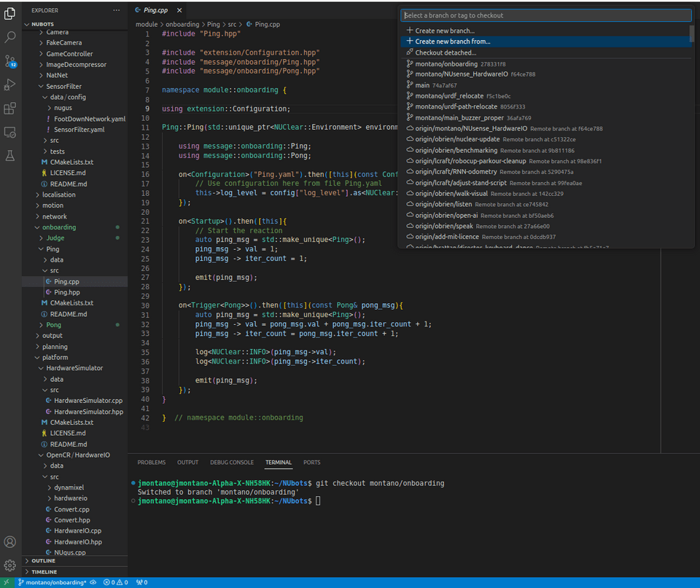Open the Search view
700x588 pixels.
coord(10,36)
